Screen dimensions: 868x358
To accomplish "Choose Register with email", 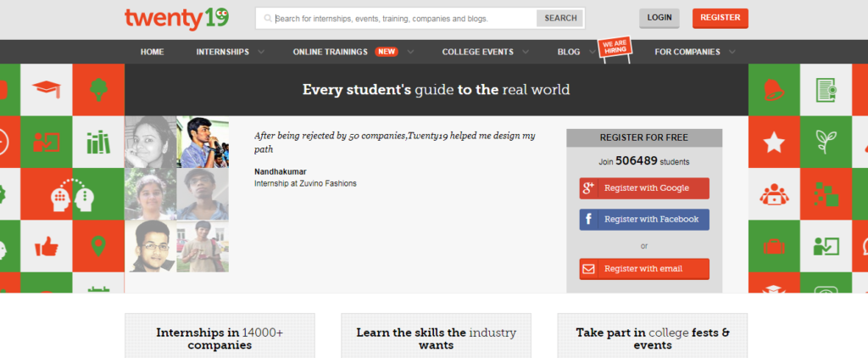I will pos(644,269).
